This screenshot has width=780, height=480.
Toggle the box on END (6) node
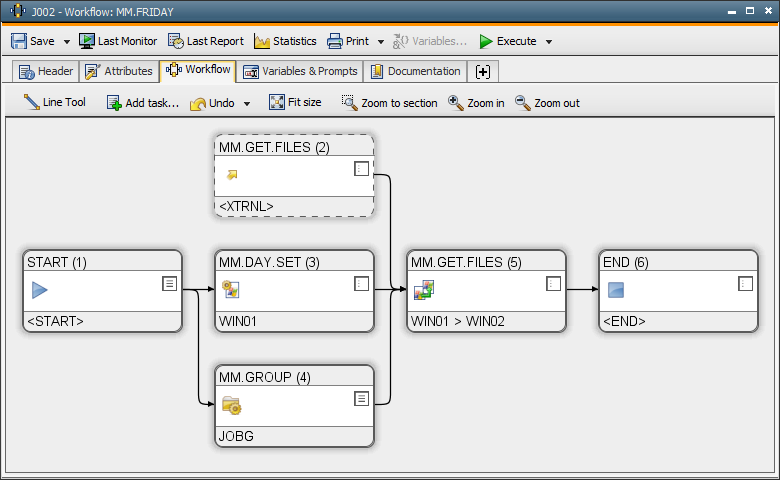(x=745, y=284)
